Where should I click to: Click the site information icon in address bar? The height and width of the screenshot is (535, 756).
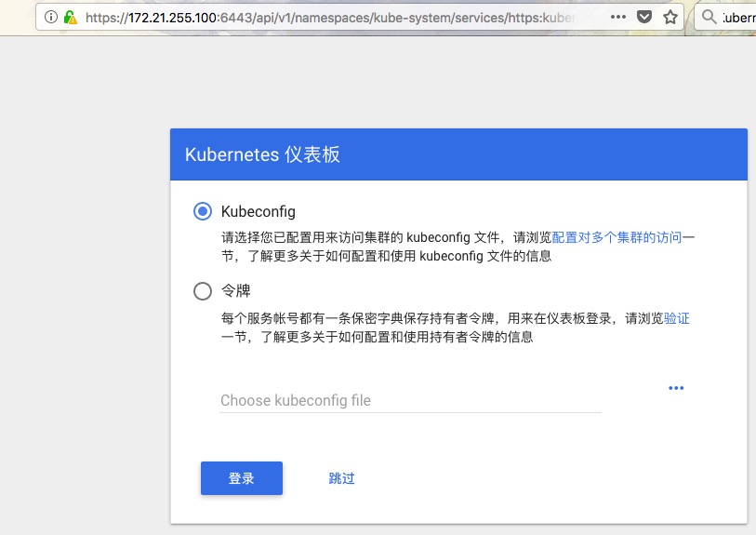tap(50, 18)
